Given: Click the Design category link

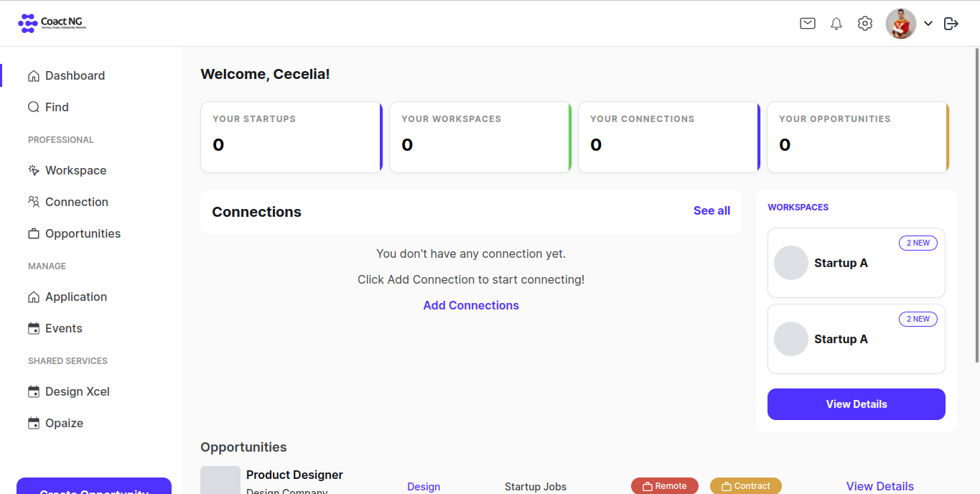Looking at the screenshot, I should point(424,487).
